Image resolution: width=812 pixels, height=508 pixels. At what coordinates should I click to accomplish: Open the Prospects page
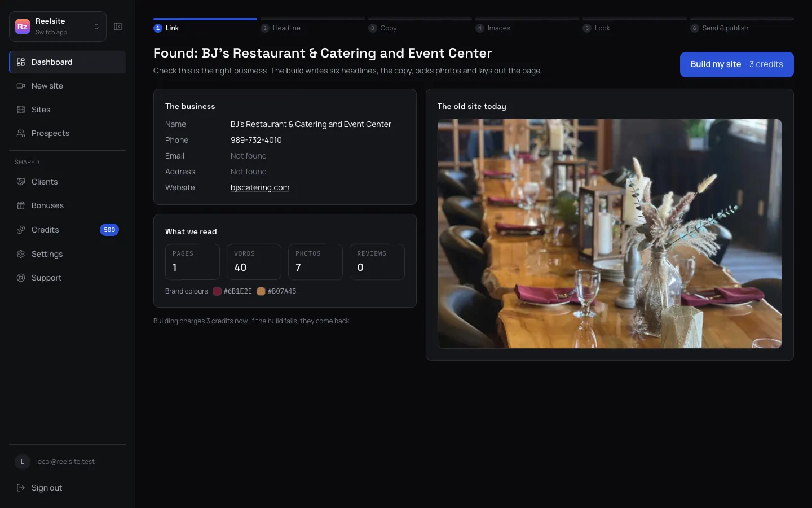coord(67,133)
